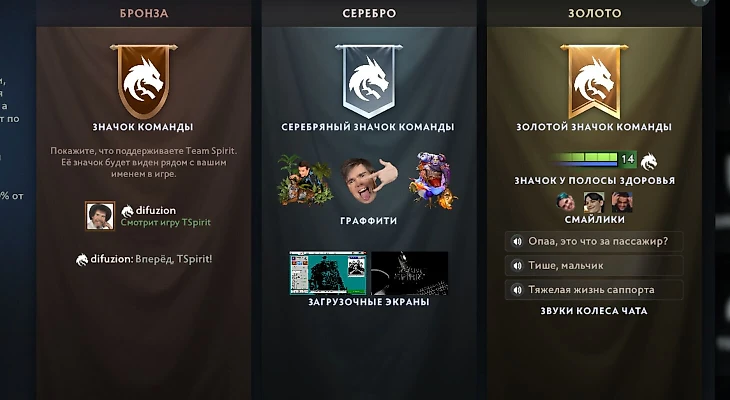Open the dark black loading screen thumbnail

coord(410,273)
